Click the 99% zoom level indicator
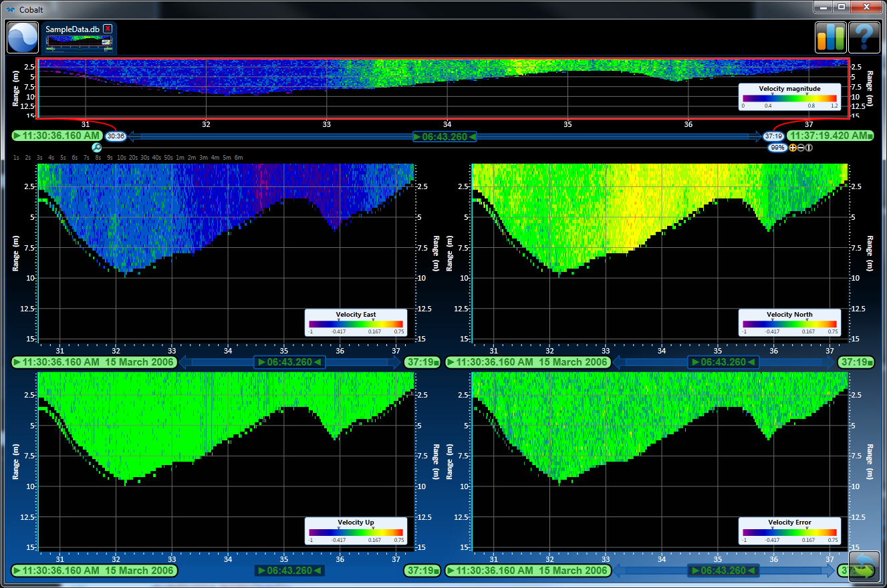This screenshot has width=887, height=588. coord(777,148)
